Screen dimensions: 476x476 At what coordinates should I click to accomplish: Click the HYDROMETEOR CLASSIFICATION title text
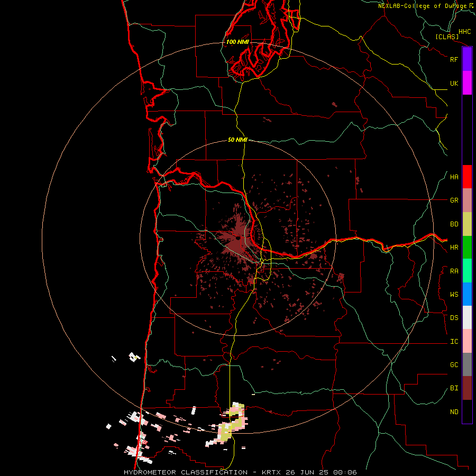186,472
